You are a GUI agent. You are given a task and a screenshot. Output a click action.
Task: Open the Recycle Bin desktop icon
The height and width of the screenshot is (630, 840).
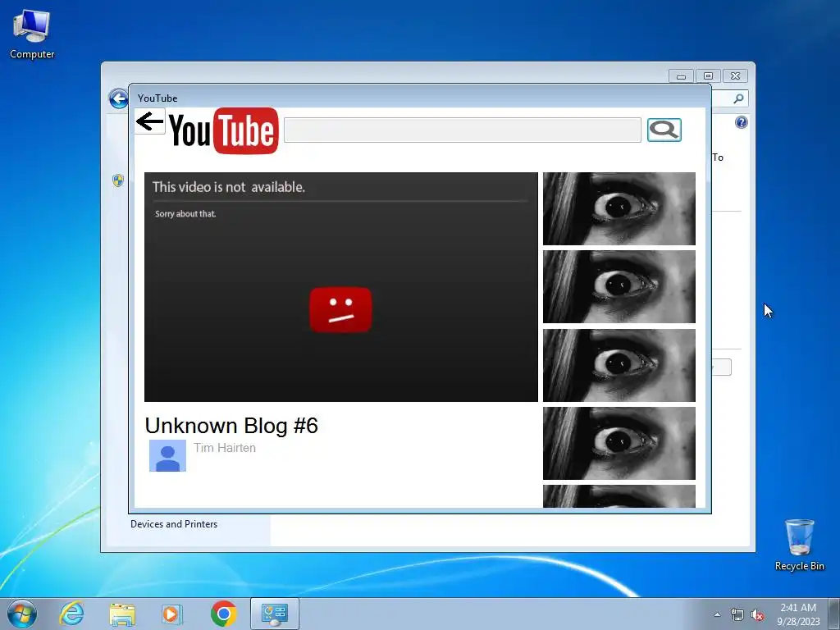coord(800,545)
